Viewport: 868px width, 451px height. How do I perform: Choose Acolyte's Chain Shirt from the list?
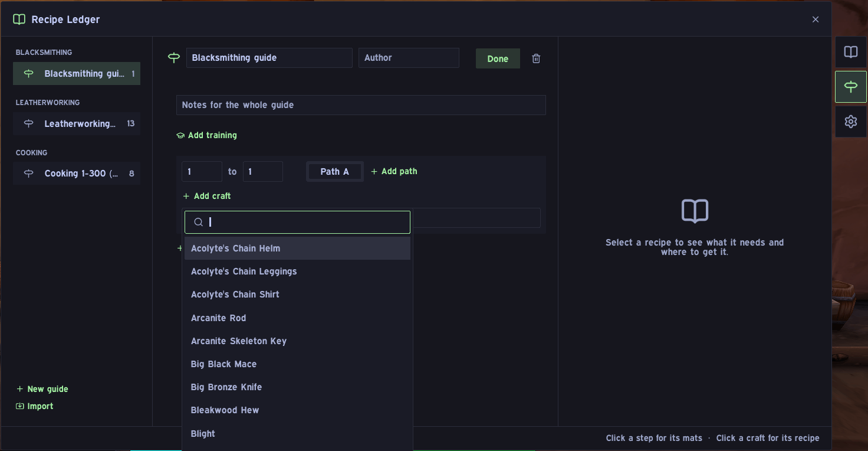297,295
